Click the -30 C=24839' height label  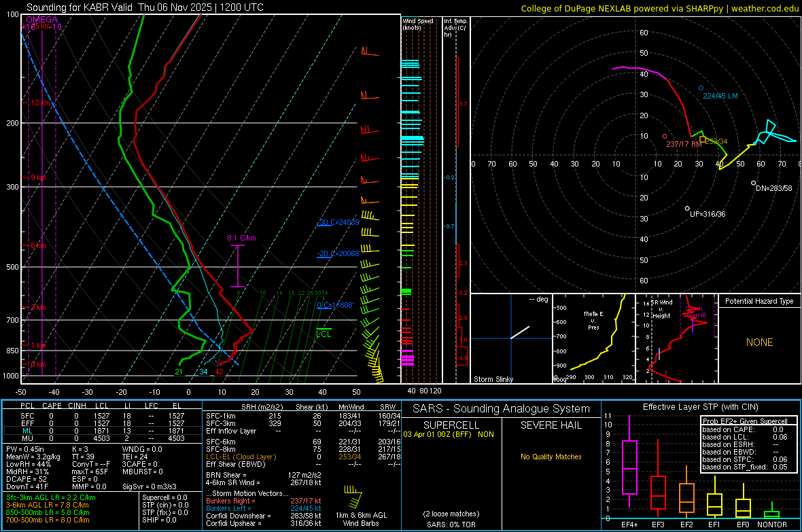pos(338,222)
